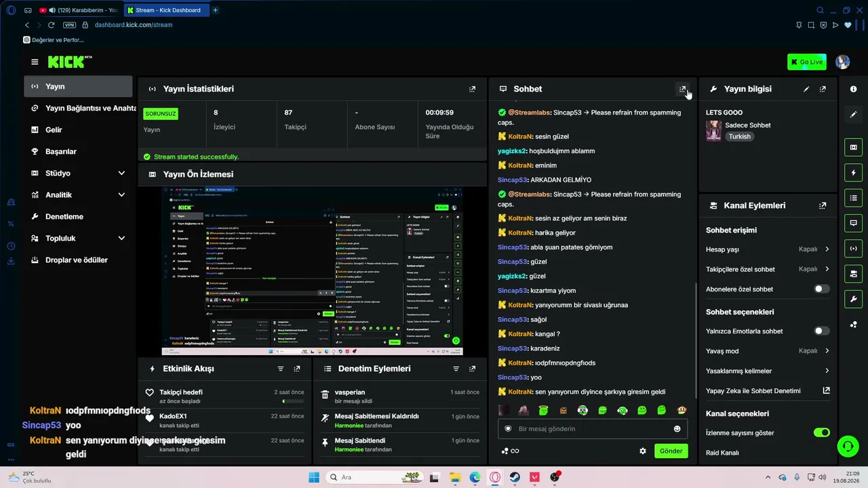Pop out the Kanal Eylemleri panel
The image size is (868, 488).
pos(823,205)
